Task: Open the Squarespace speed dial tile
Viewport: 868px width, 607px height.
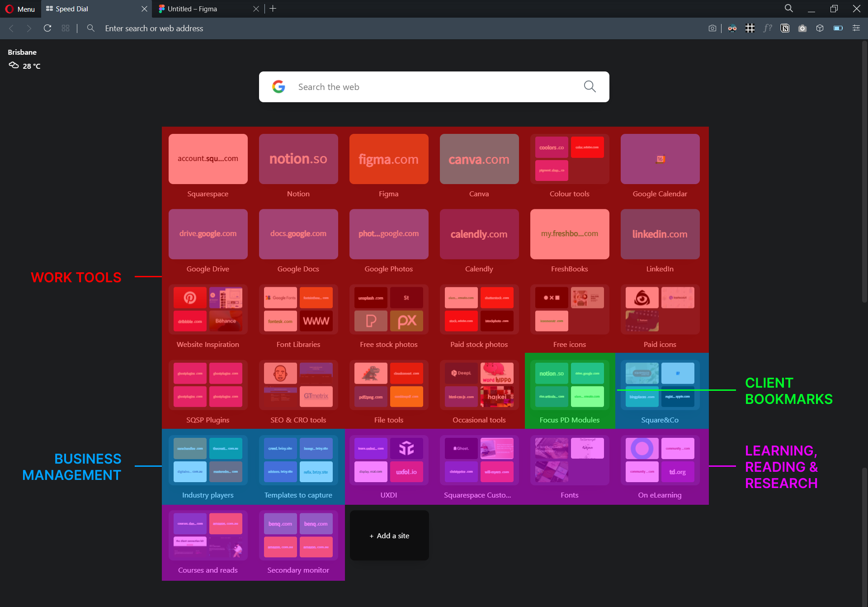Action: point(208,159)
